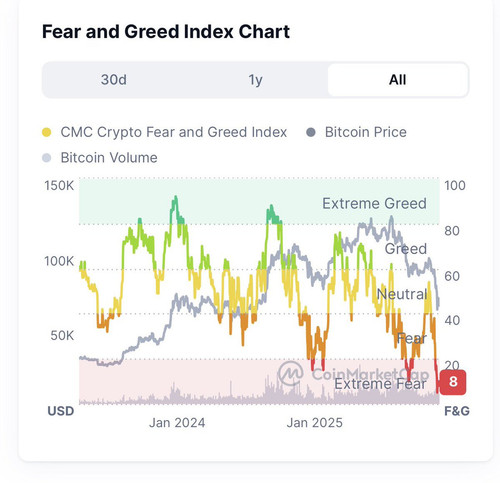The height and width of the screenshot is (483, 500).
Task: Click the USD left axis label
Action: tap(61, 411)
